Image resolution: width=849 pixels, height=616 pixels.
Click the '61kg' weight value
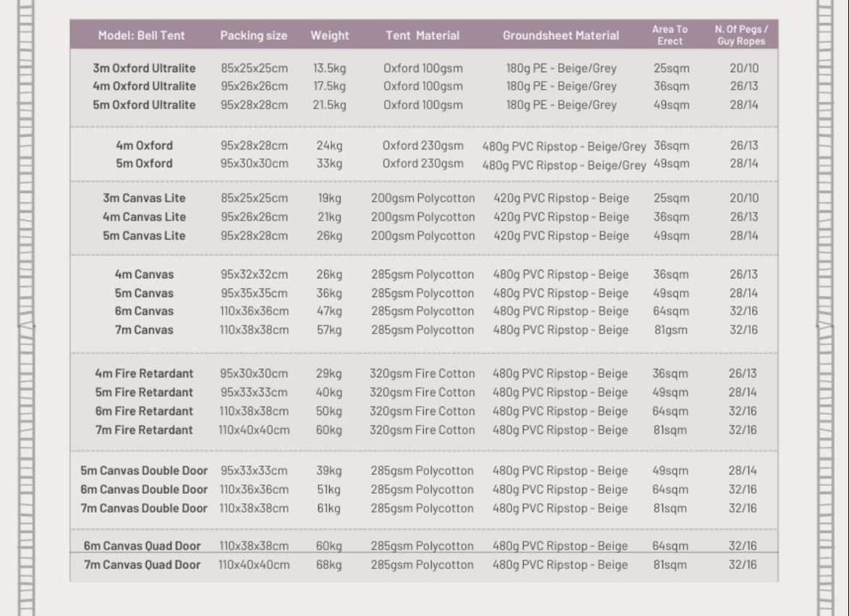(329, 510)
